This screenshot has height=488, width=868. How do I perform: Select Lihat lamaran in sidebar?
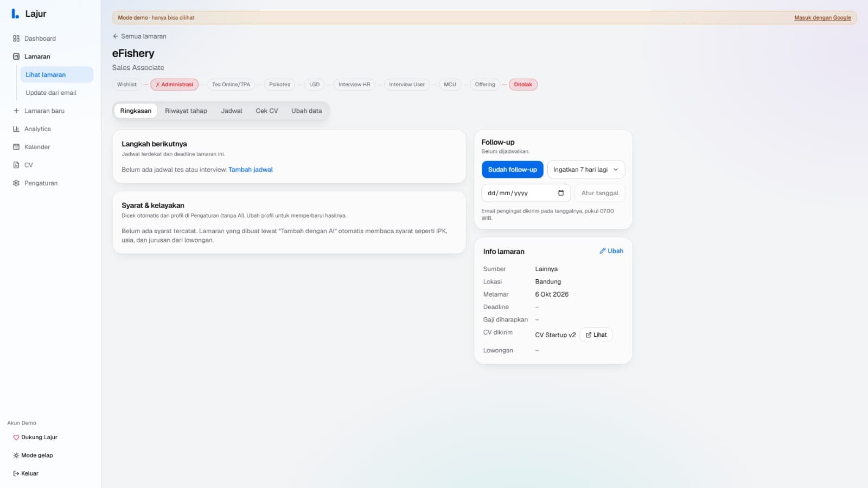[x=56, y=75]
